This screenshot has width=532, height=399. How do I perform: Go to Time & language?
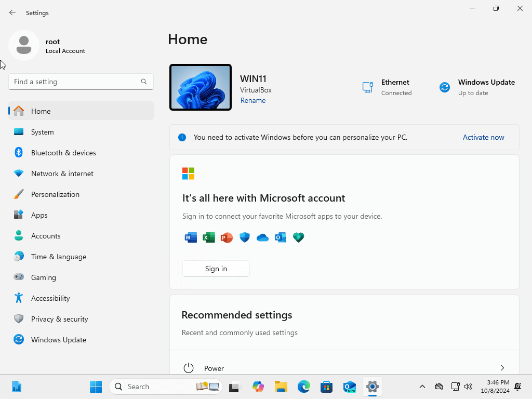click(81, 257)
